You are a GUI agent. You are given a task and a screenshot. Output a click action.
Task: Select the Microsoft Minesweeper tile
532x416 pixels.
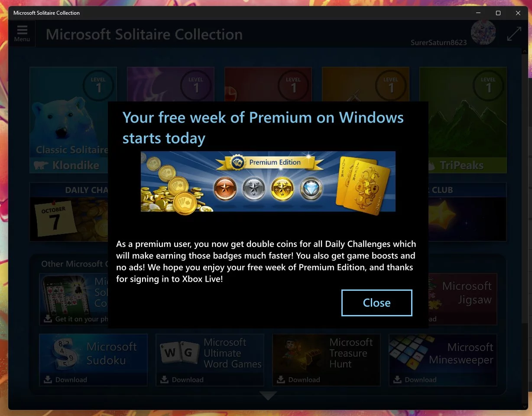[x=443, y=360]
